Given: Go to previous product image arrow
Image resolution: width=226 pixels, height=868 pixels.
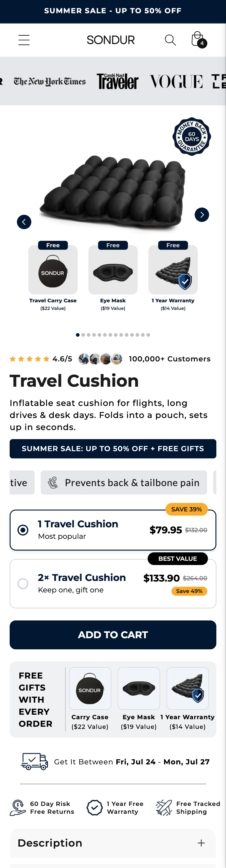Looking at the screenshot, I should (x=24, y=222).
